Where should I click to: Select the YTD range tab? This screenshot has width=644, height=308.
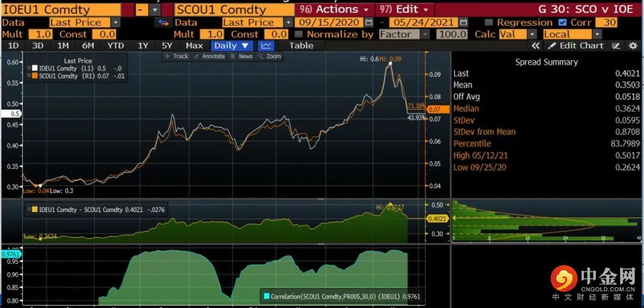point(116,45)
